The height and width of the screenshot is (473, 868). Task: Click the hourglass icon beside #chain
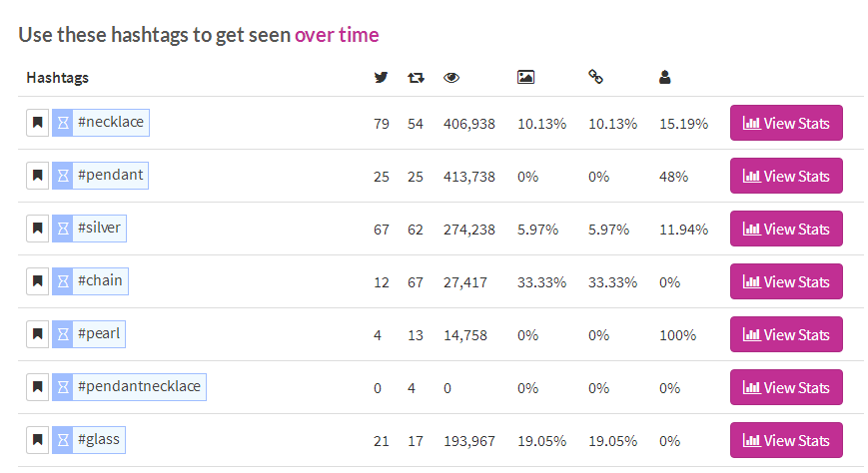click(x=63, y=281)
